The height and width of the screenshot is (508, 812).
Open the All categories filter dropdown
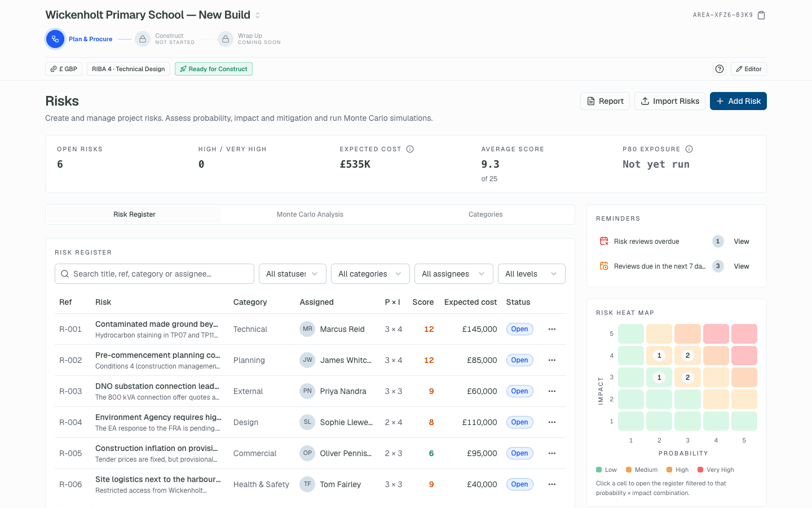[x=370, y=274]
